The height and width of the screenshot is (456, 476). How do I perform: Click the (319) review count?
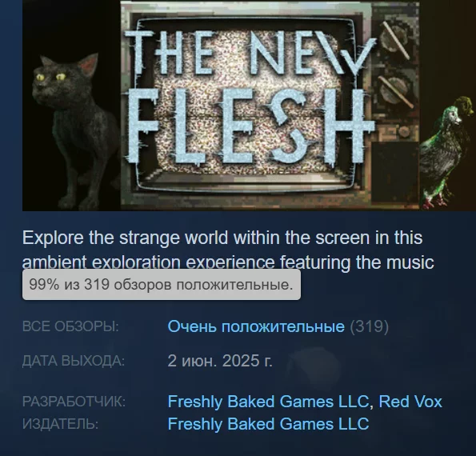click(369, 326)
